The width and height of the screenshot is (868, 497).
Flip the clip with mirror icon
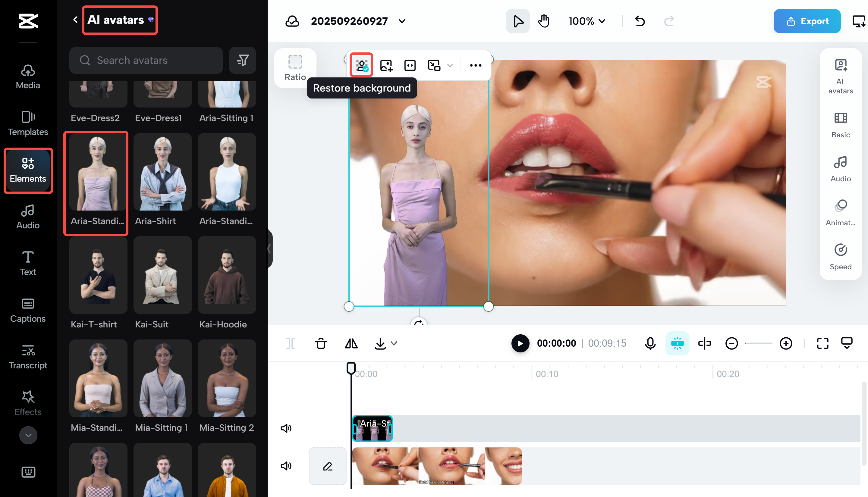tap(351, 343)
